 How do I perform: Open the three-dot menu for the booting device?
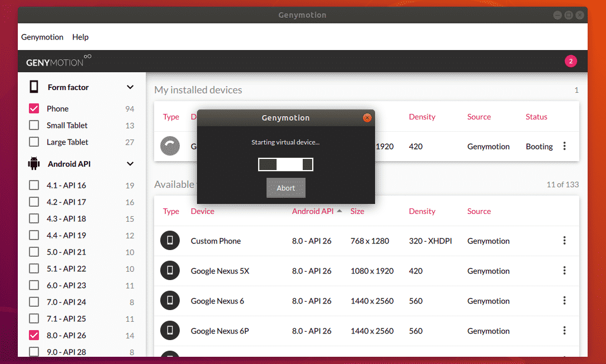(x=564, y=146)
